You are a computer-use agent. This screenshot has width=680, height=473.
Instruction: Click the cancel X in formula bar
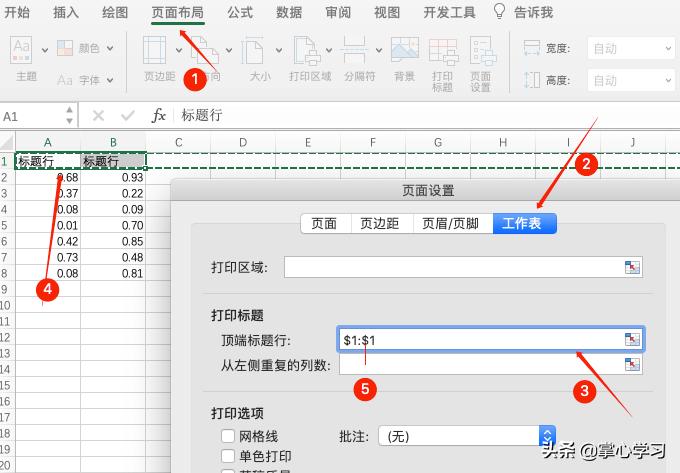point(98,116)
